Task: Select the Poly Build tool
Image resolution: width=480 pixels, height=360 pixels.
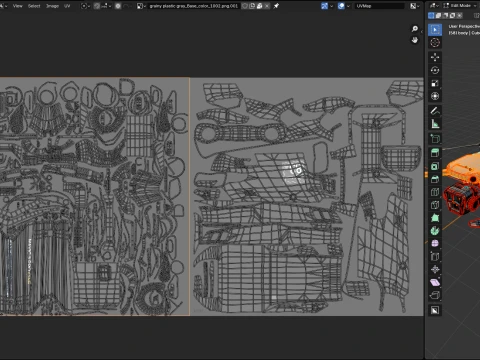Action: tap(435, 218)
